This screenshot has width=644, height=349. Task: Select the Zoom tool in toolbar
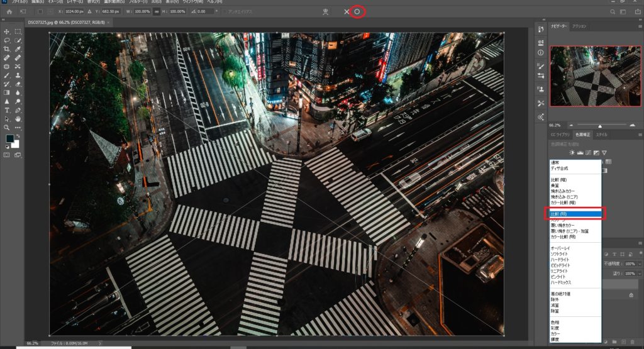tap(6, 127)
